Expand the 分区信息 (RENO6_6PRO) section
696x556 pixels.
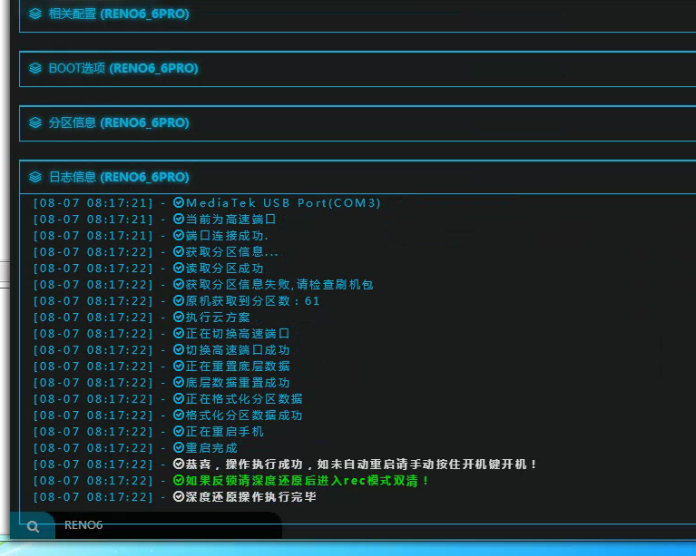tap(357, 123)
